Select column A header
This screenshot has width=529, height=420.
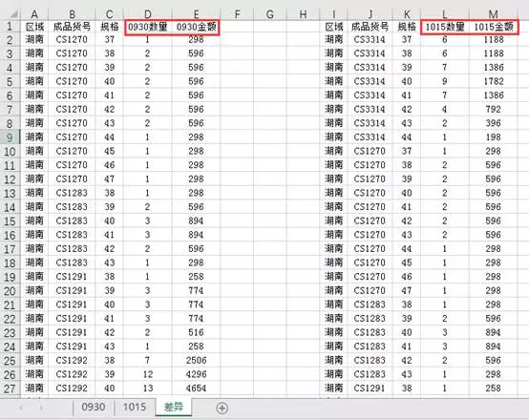tap(34, 14)
